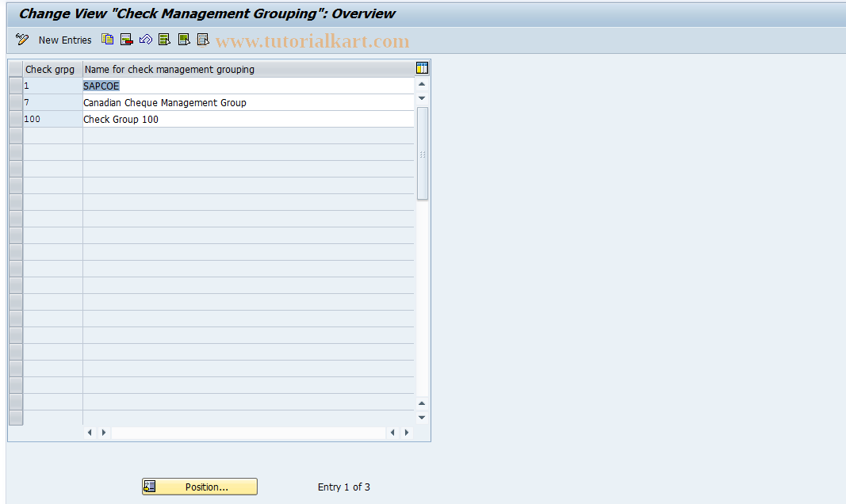Click the Delete entry icon
846x504 pixels.
pyautogui.click(x=127, y=40)
